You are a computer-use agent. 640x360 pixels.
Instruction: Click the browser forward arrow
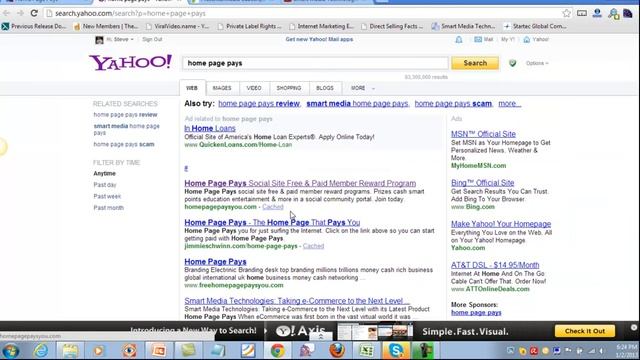coord(20,13)
